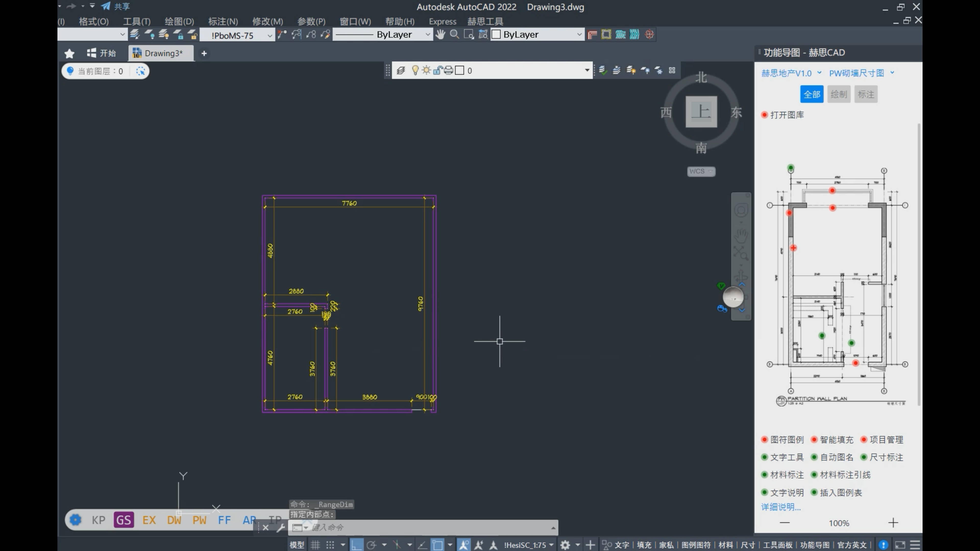Add a new drawing tab with plus
The width and height of the screenshot is (980, 551).
coord(204,54)
